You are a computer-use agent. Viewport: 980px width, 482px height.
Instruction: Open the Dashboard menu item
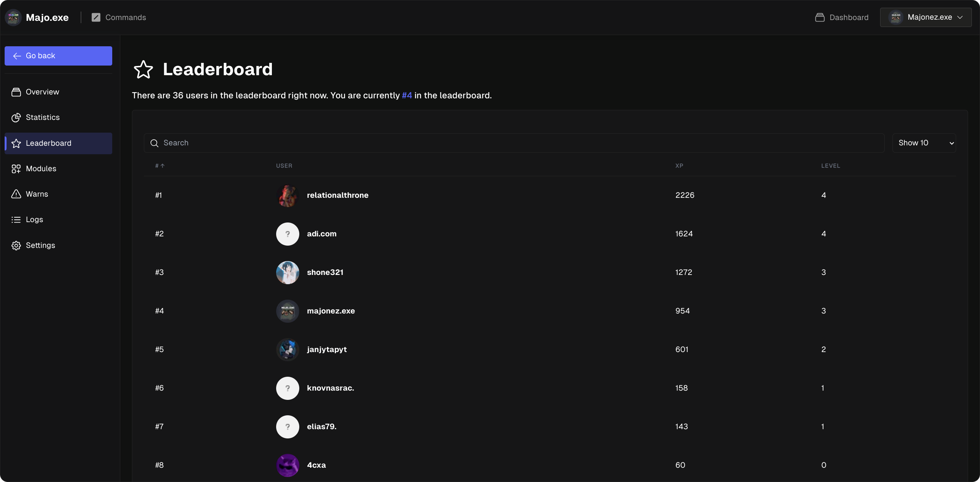pos(842,17)
